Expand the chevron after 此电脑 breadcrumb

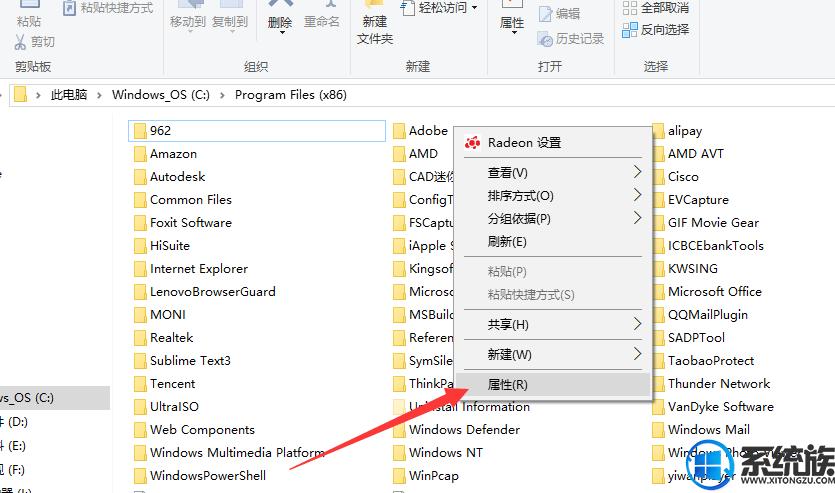coord(99,95)
